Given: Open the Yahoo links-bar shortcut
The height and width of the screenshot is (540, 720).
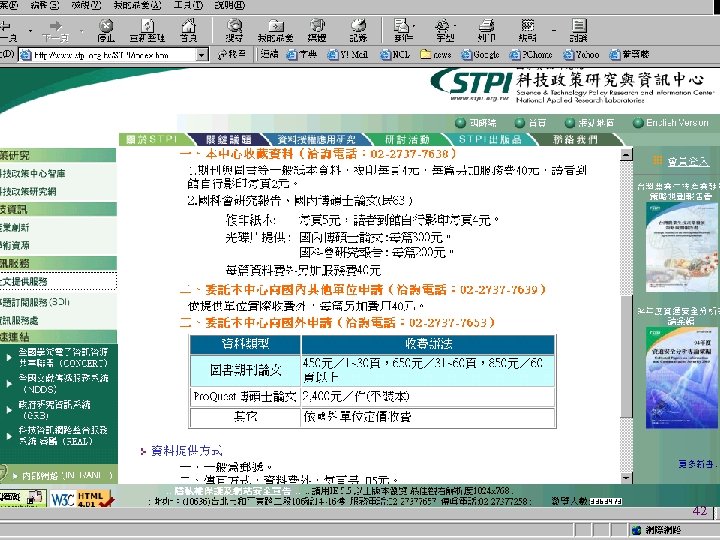Looking at the screenshot, I should (581, 55).
